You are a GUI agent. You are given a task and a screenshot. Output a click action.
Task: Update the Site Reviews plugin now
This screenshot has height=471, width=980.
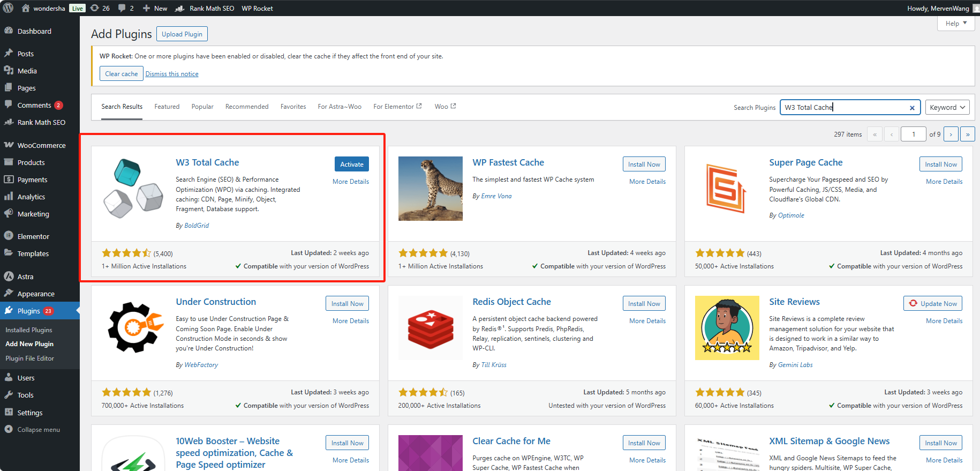click(932, 303)
